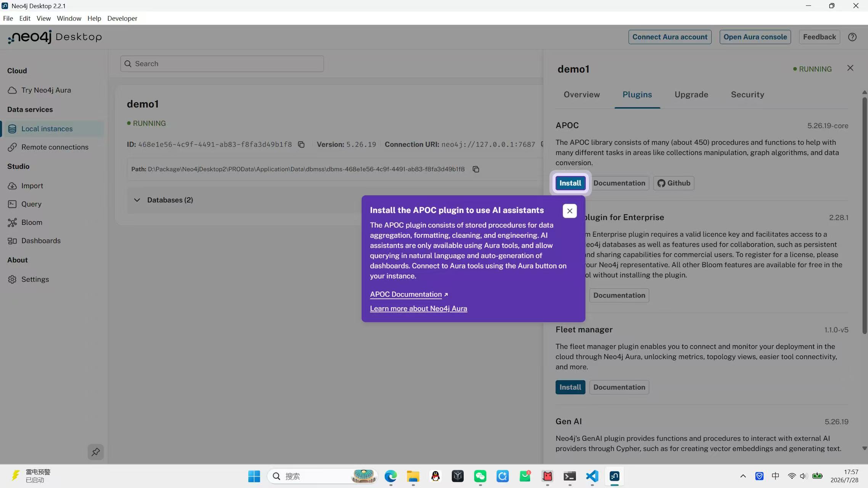Viewport: 868px width, 488px height.
Task: Open Fleet manager Documentation
Action: (619, 387)
